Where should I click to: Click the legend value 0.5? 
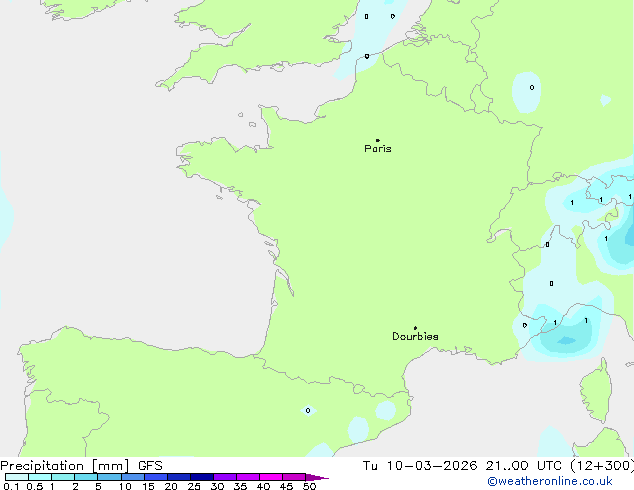point(35,486)
